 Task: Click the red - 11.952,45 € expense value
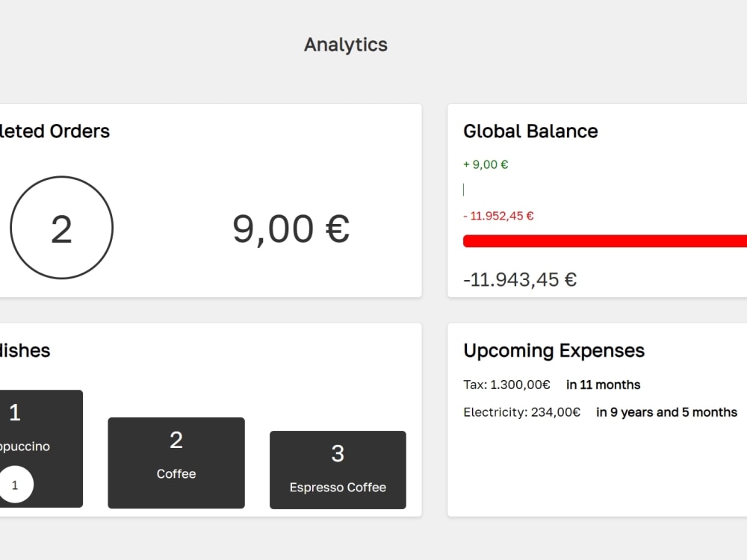498,217
